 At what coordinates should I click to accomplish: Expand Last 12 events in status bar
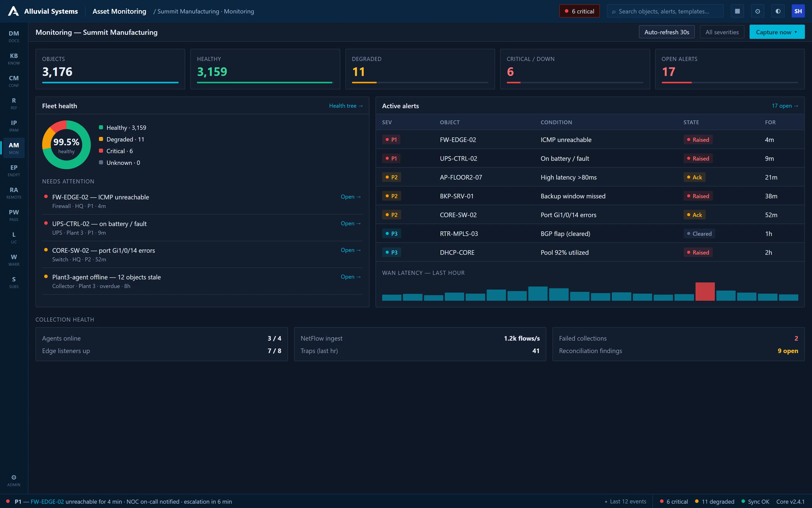625,501
